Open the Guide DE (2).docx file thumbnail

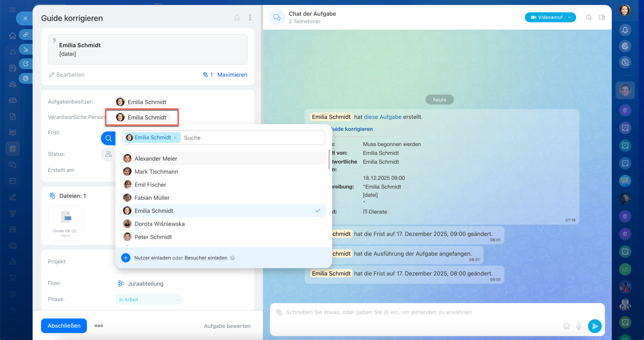tap(66, 223)
